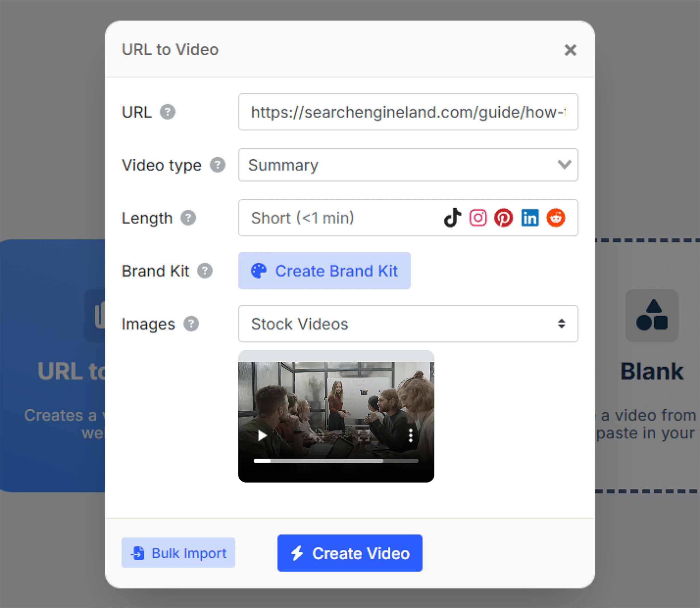Image resolution: width=700 pixels, height=608 pixels.
Task: Click the Bulk Import button
Action: click(x=178, y=553)
